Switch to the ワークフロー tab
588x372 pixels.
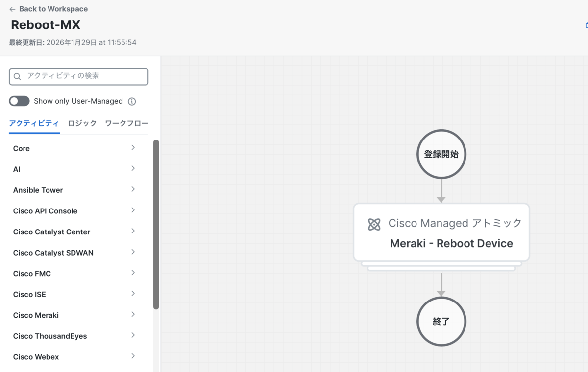pyautogui.click(x=126, y=123)
